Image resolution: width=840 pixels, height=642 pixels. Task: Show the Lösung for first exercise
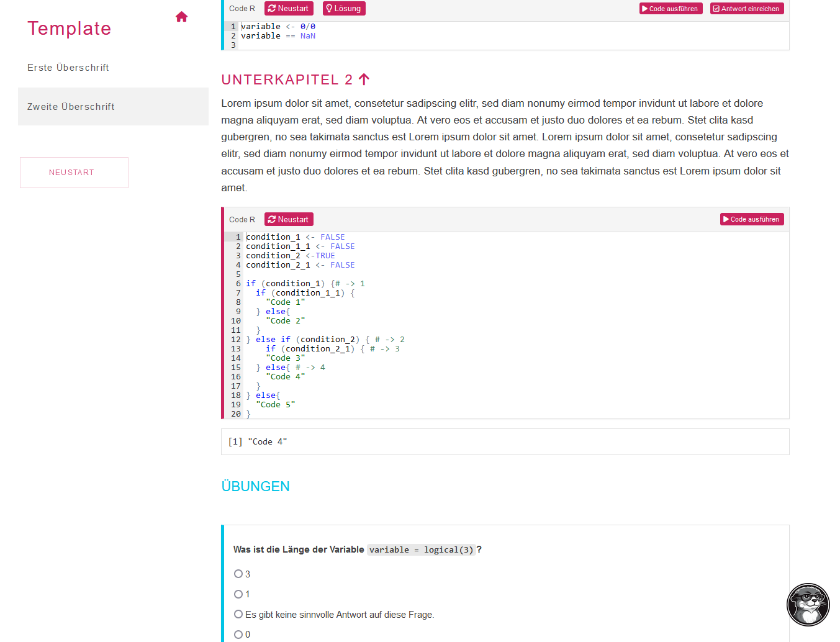click(x=343, y=9)
